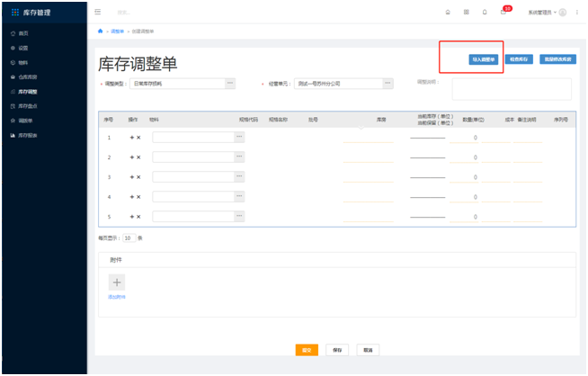
Task: Click the blue home icon in breadcrumb
Action: coord(100,31)
